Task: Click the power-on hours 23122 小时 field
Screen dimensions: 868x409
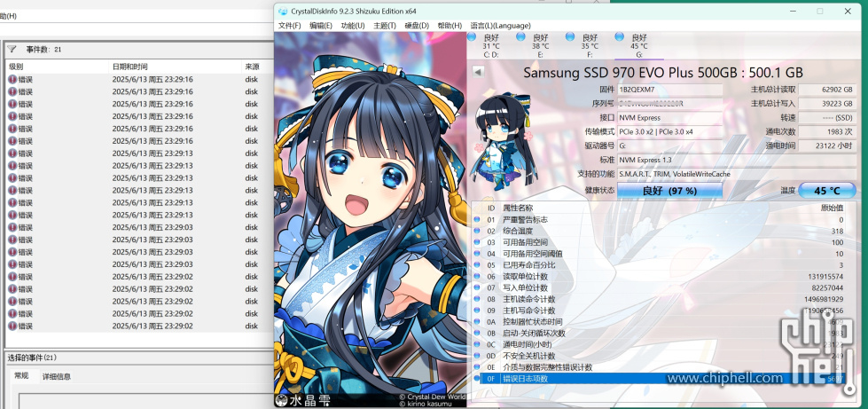Action: [x=827, y=146]
